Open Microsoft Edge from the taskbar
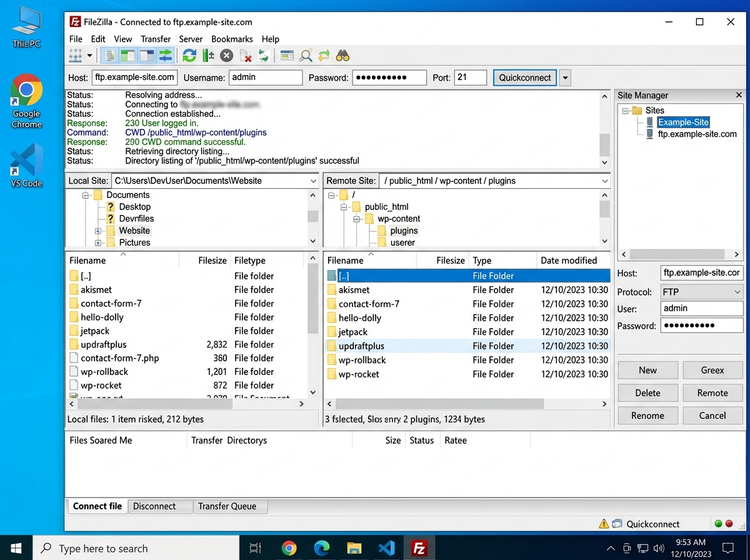The height and width of the screenshot is (560, 750). (321, 548)
